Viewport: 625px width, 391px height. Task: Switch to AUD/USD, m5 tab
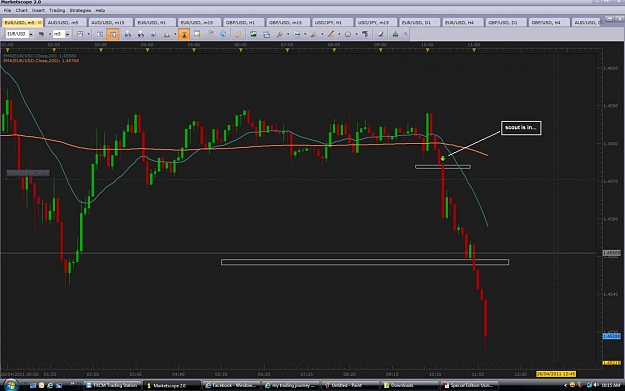pos(65,23)
